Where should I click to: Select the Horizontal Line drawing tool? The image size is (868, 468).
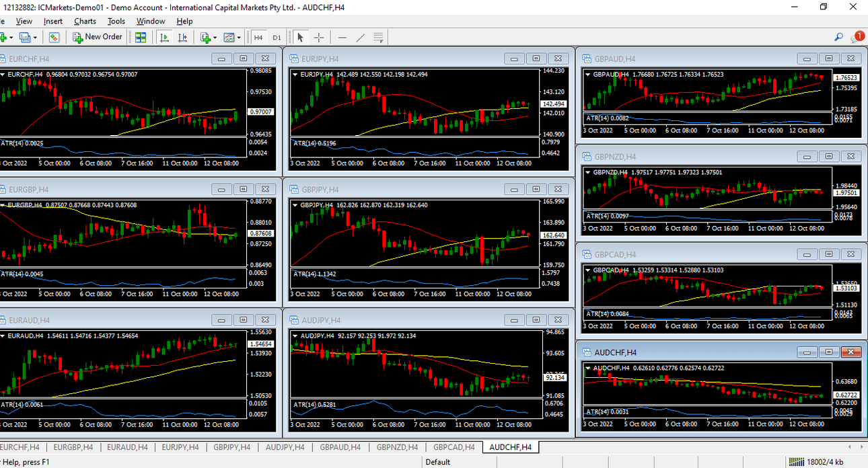(342, 37)
